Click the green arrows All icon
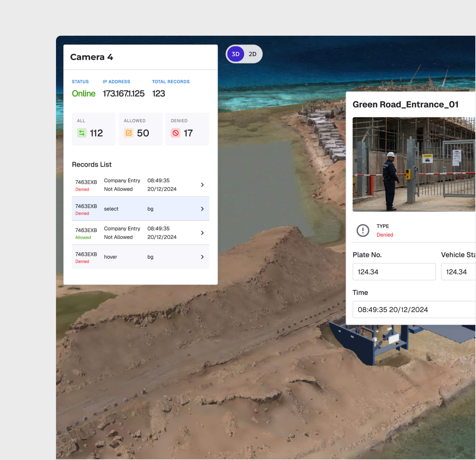The height and width of the screenshot is (460, 476). point(82,133)
